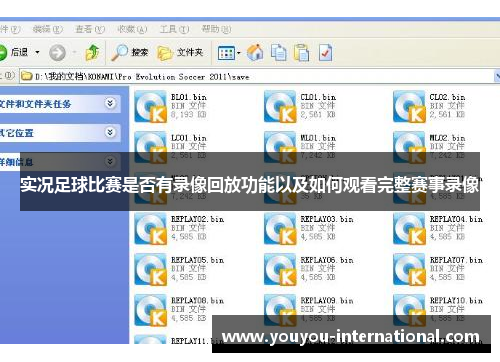
Task: Click the REPLAY05.bin file name
Action: pyautogui.click(x=198, y=260)
